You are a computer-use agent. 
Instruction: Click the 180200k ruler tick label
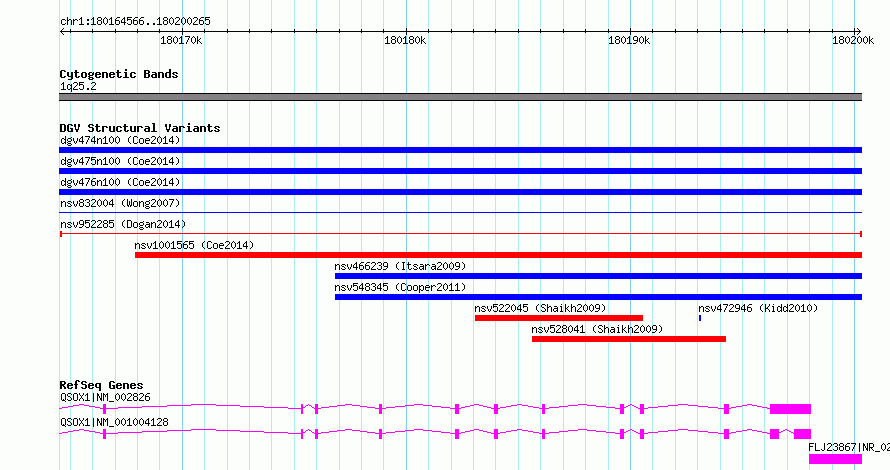(x=853, y=40)
